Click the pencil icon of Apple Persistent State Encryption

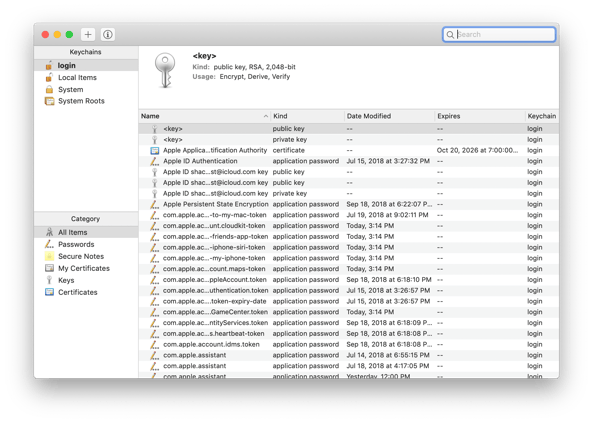click(154, 204)
